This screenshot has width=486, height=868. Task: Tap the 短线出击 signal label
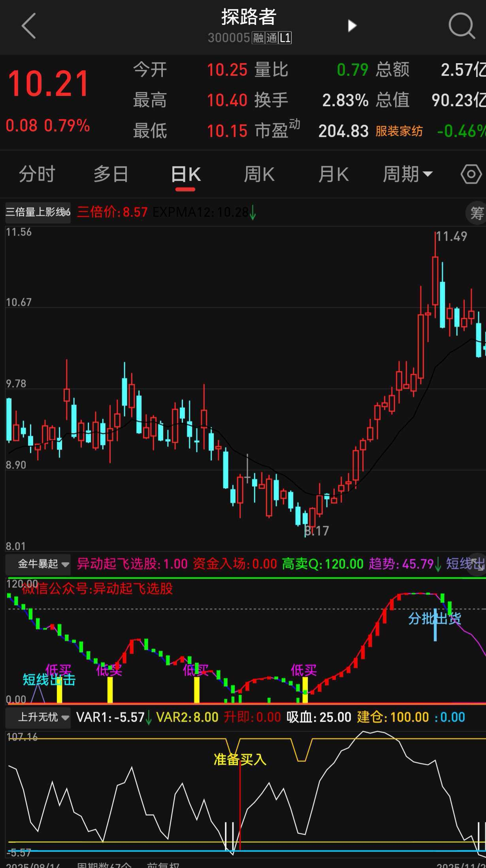click(49, 680)
